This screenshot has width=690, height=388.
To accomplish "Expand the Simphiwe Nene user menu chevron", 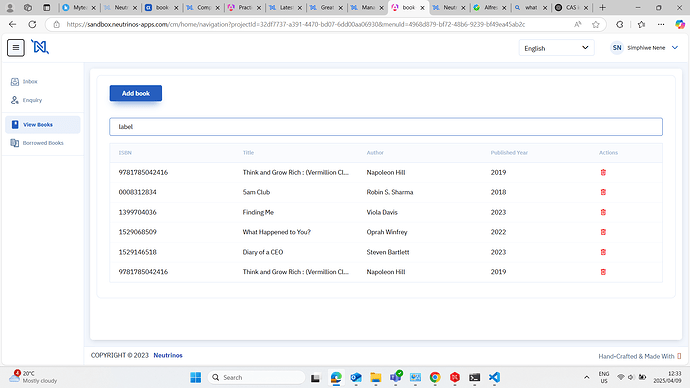I will click(675, 48).
